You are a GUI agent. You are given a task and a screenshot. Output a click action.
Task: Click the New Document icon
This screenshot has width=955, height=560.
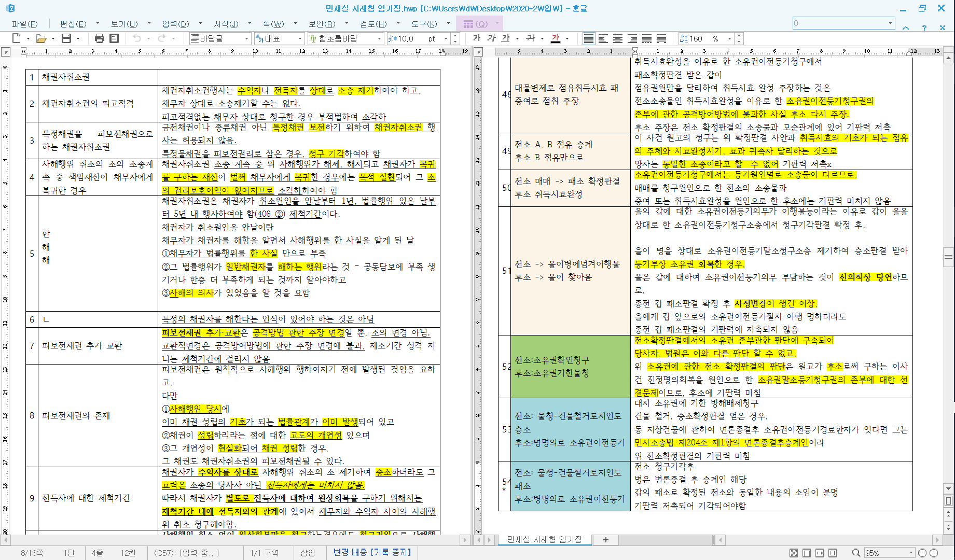click(17, 38)
